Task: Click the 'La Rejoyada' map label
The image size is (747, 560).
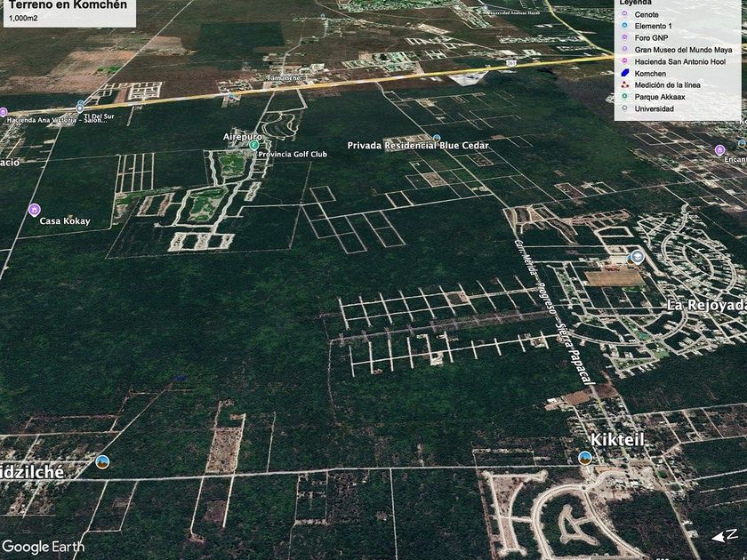Action: click(706, 305)
